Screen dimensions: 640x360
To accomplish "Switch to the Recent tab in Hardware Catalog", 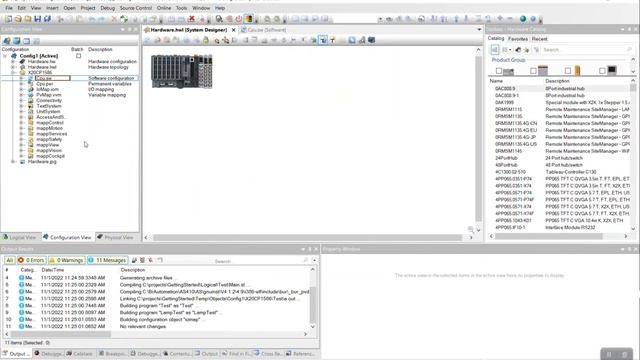I will (540, 39).
